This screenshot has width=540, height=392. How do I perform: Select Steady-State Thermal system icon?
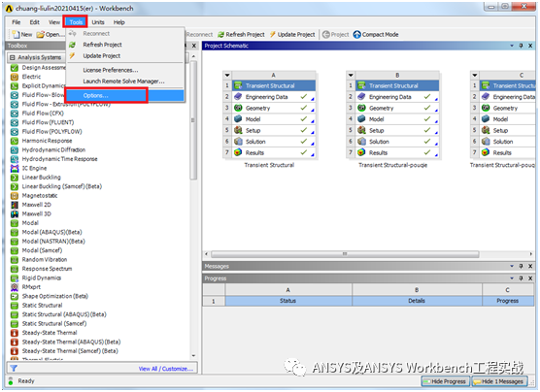15,333
